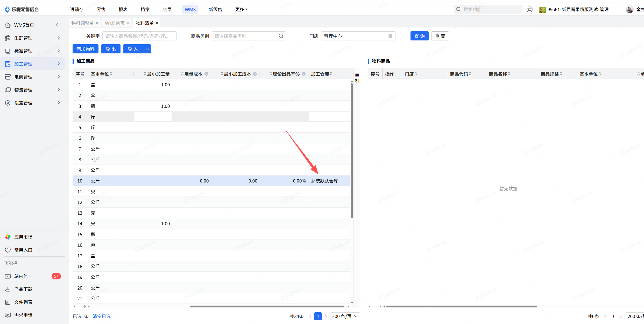Click help icon beside 理论出品率%
The image size is (644, 324).
pos(304,74)
